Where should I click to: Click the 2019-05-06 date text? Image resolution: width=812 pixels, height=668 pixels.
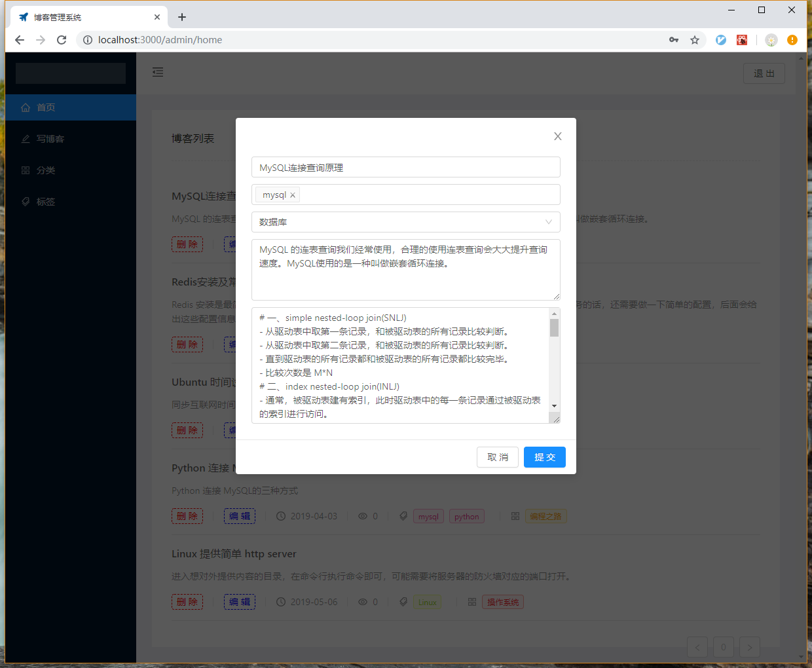point(314,602)
